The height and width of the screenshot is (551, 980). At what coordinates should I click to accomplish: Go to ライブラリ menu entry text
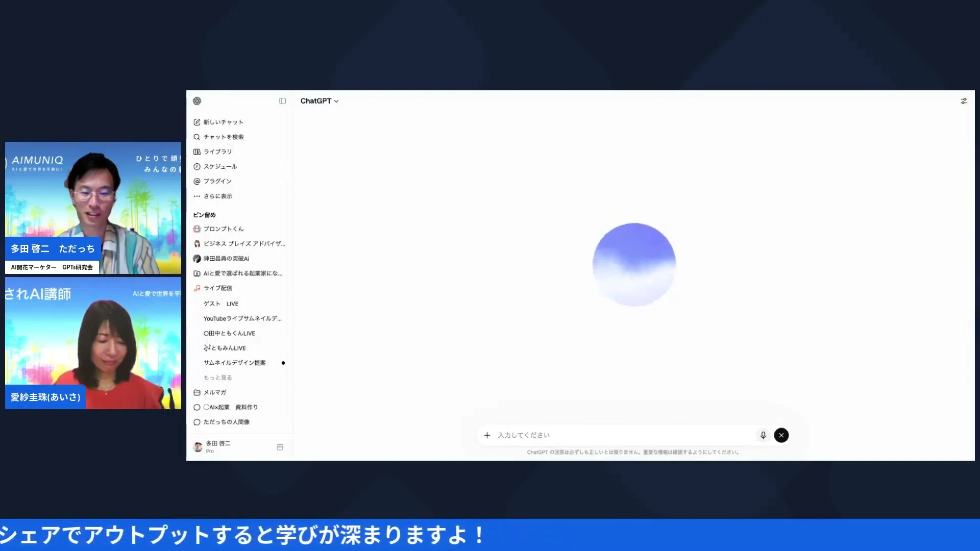coord(217,152)
